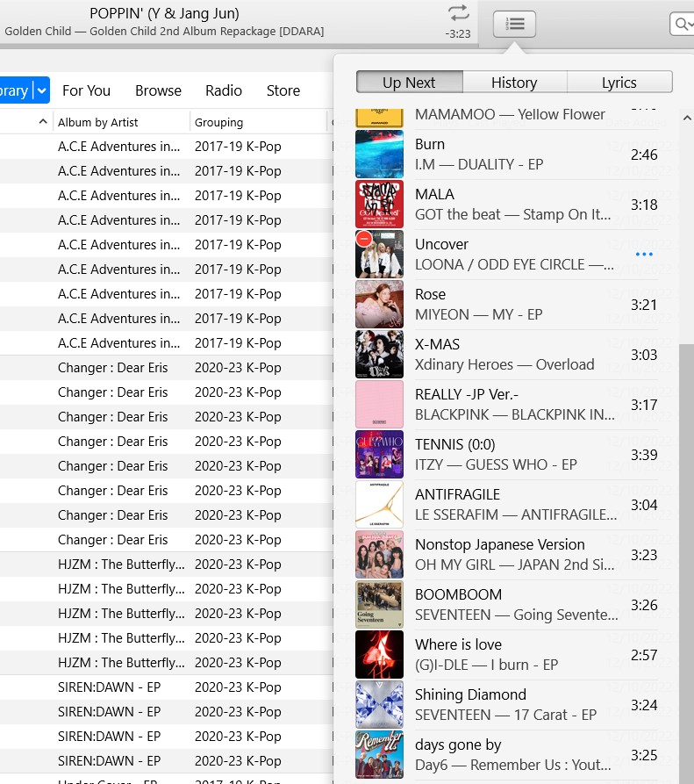Click SEVENTEEN — 17 Carat - EP text
Viewport: 694px width, 784px height.
[x=505, y=715]
